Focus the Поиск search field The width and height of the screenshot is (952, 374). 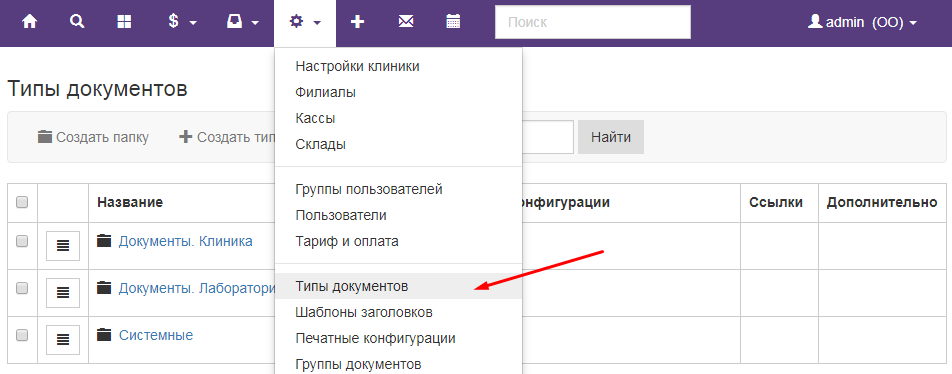point(593,22)
